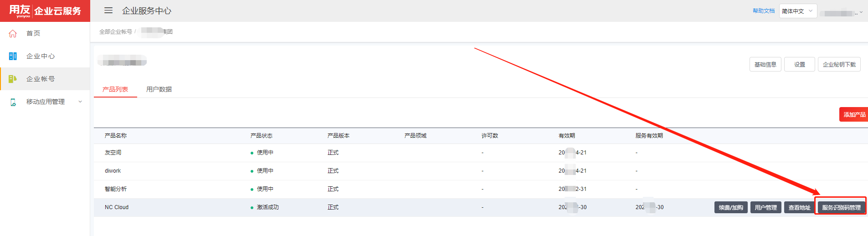Click the 智能分析 product name

[116, 189]
